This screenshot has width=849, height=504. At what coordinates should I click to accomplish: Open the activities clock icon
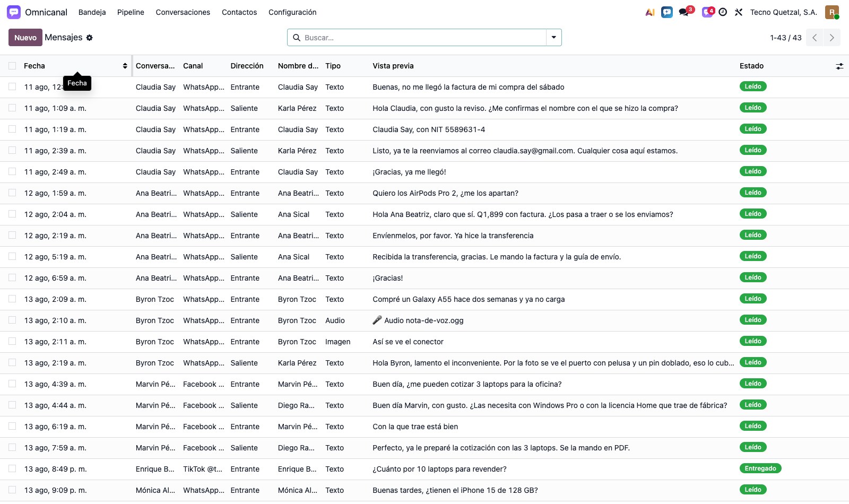click(x=723, y=12)
